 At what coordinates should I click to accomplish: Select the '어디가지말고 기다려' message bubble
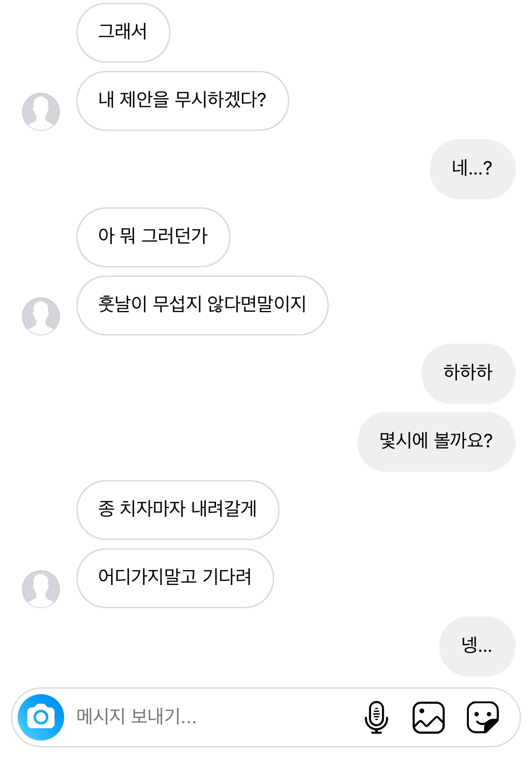coord(175,578)
